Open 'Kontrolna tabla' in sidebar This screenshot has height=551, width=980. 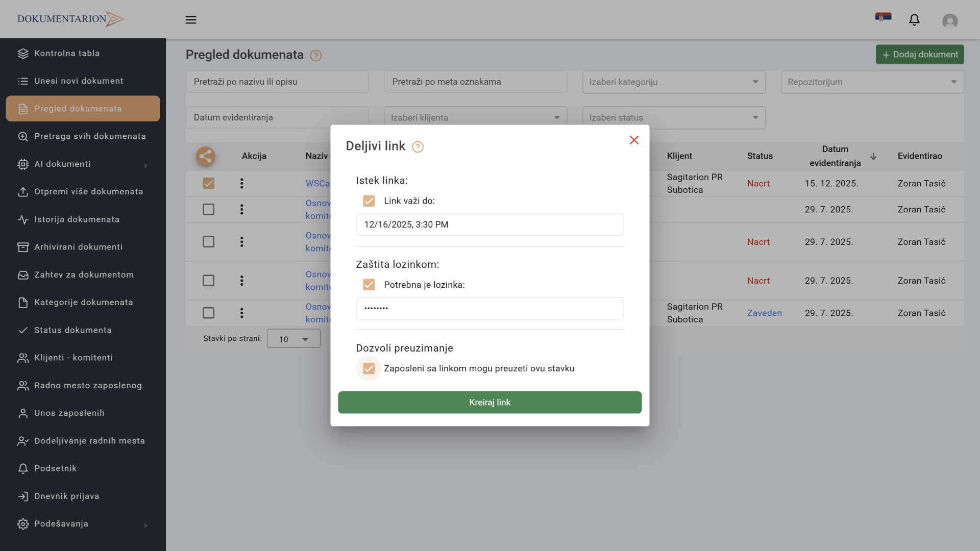click(67, 54)
